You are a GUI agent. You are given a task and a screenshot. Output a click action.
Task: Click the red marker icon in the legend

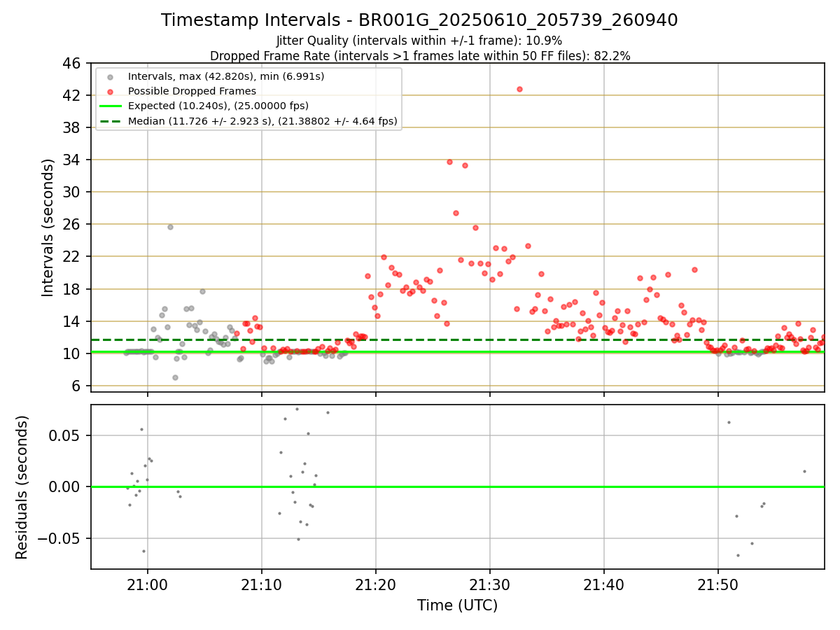111,91
